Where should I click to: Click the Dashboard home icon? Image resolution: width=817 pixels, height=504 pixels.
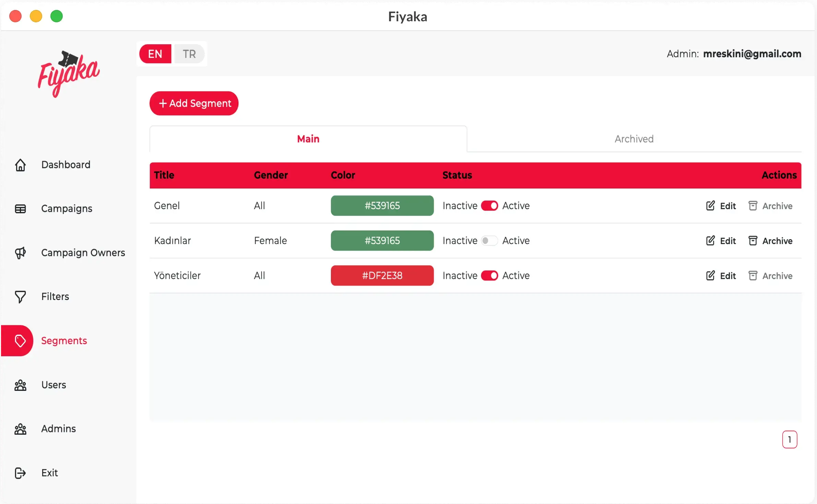(20, 165)
